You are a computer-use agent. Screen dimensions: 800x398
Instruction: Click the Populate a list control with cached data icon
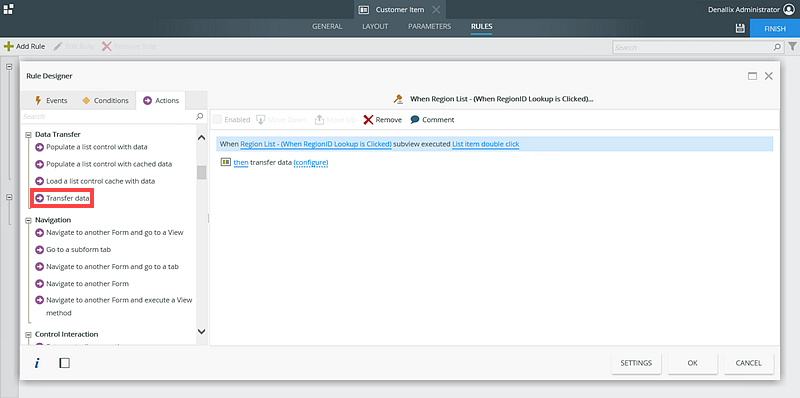click(39, 164)
